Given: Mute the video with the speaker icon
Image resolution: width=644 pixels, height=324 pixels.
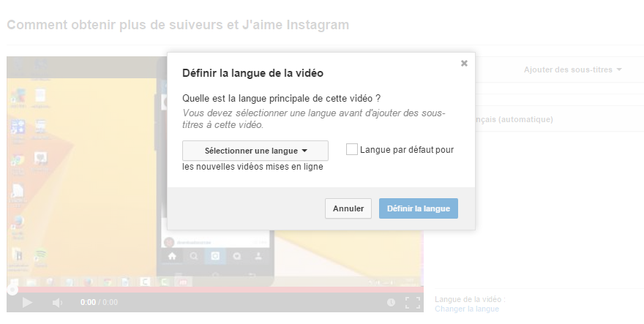Looking at the screenshot, I should point(57,303).
